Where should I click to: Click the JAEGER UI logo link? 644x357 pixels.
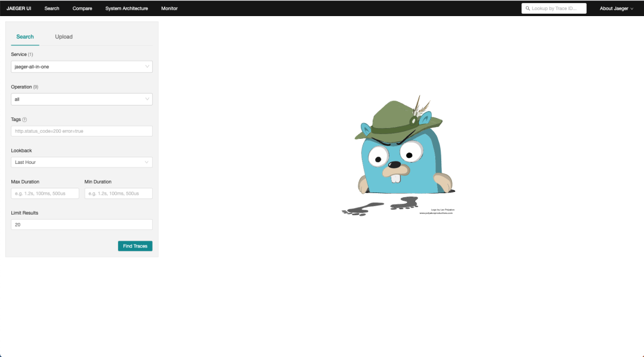pyautogui.click(x=19, y=8)
